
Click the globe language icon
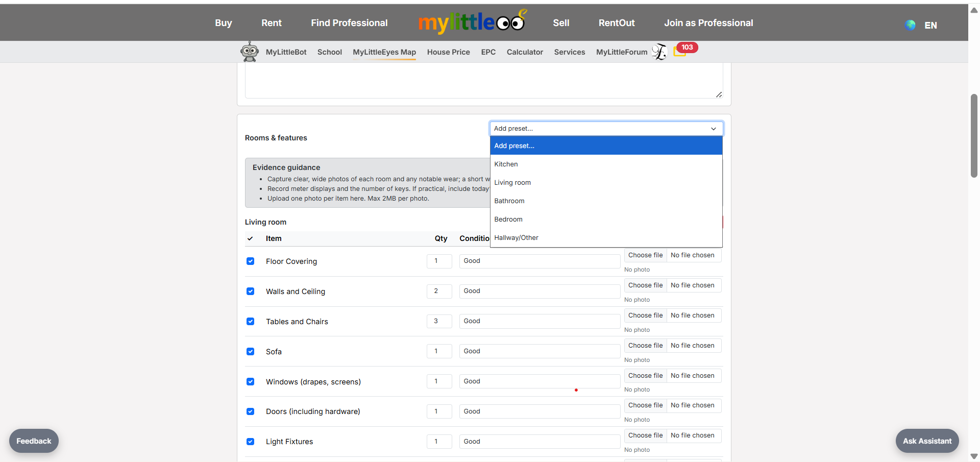pos(910,25)
